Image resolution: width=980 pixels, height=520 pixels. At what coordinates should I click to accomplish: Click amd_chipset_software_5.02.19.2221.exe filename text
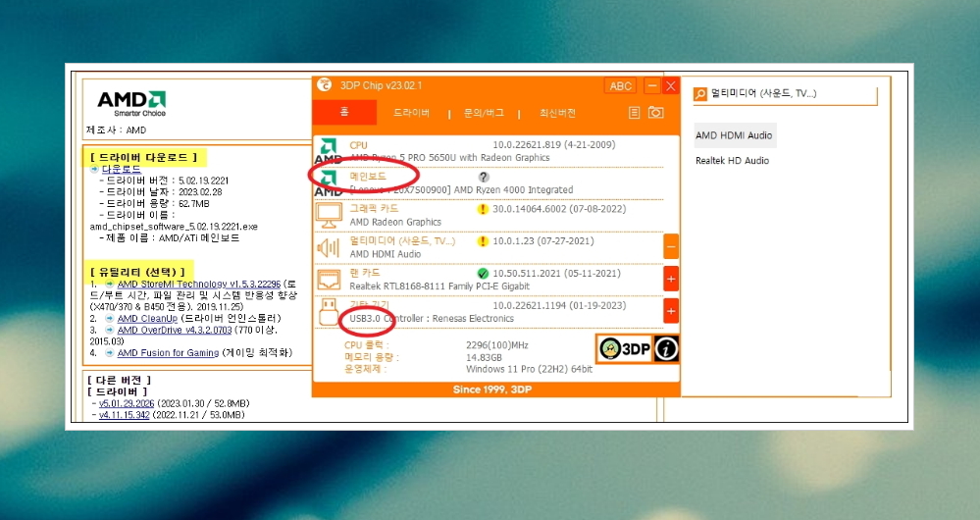coord(174,227)
